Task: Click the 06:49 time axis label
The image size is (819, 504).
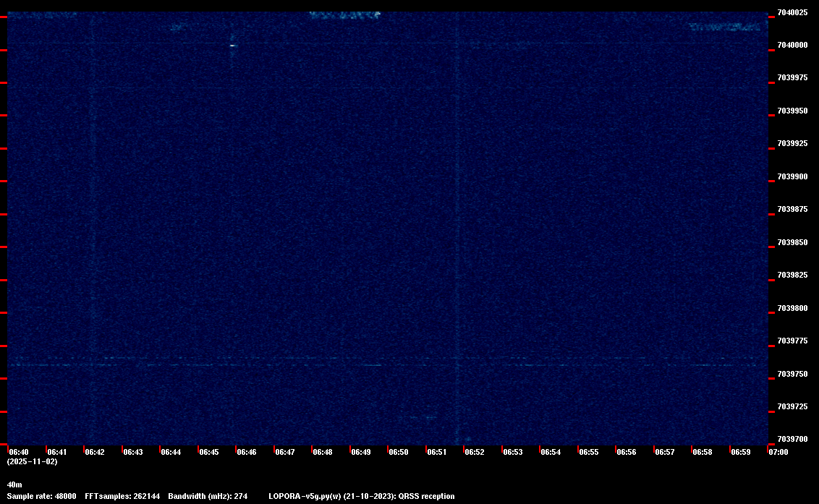Action: tap(361, 452)
